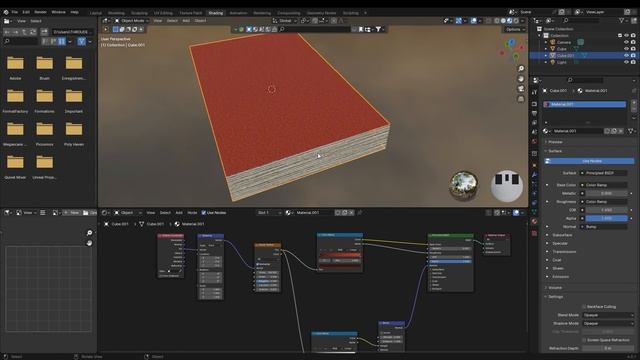
Task: Open the Window menu
Action: click(58, 12)
